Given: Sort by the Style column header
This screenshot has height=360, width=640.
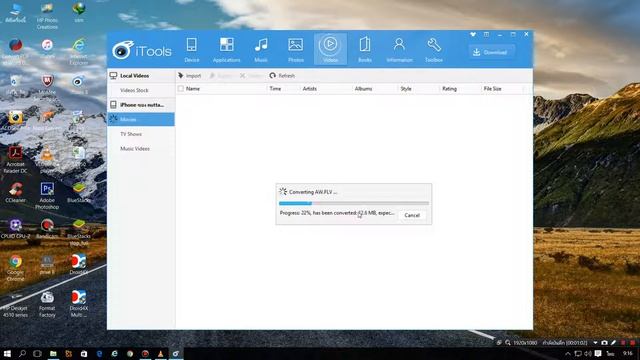Looking at the screenshot, I should 406,89.
